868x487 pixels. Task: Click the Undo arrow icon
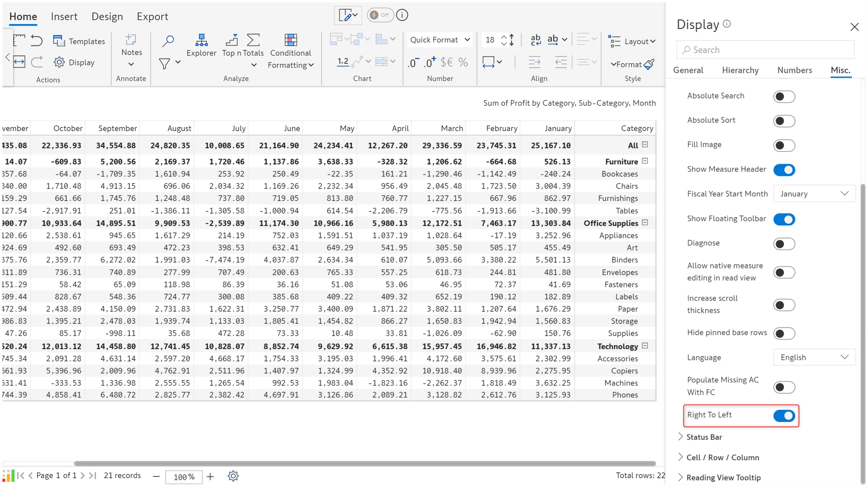pos(37,40)
